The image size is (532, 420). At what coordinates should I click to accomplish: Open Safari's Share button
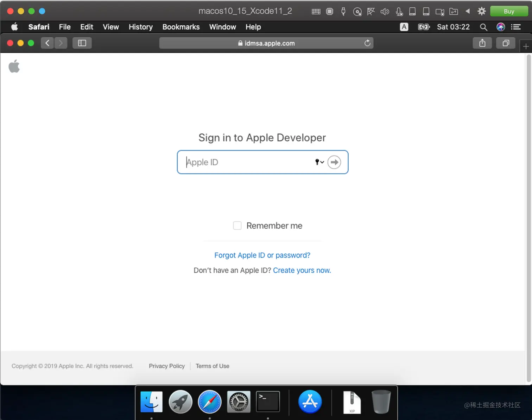pyautogui.click(x=482, y=43)
